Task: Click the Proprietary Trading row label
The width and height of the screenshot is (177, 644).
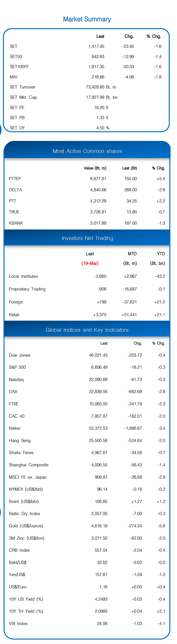Action: click(x=27, y=289)
